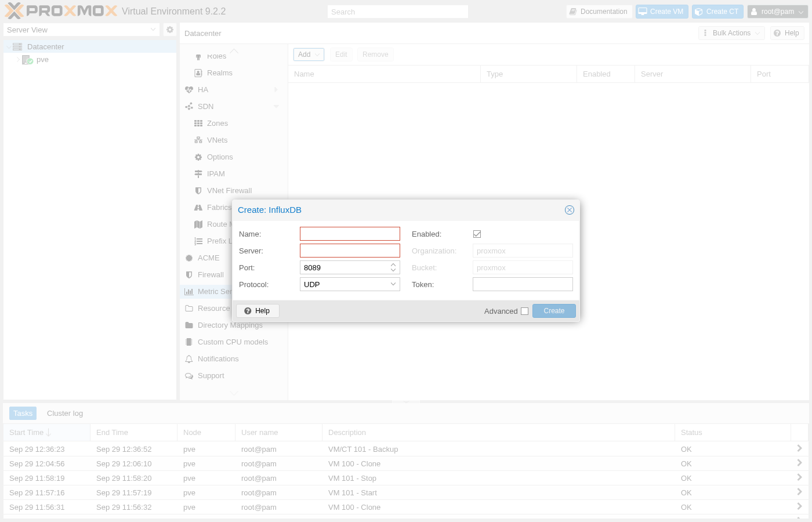Click the Notifications bell icon
Image resolution: width=812 pixels, height=522 pixels.
pyautogui.click(x=189, y=359)
